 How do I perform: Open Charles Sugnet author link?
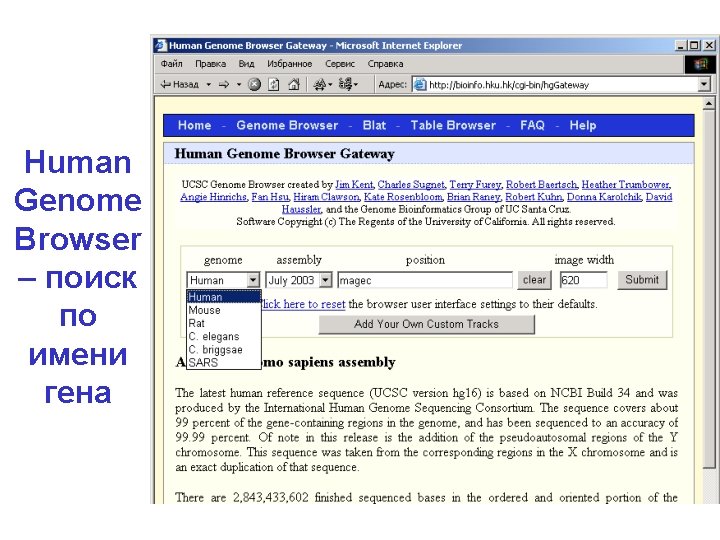point(411,185)
